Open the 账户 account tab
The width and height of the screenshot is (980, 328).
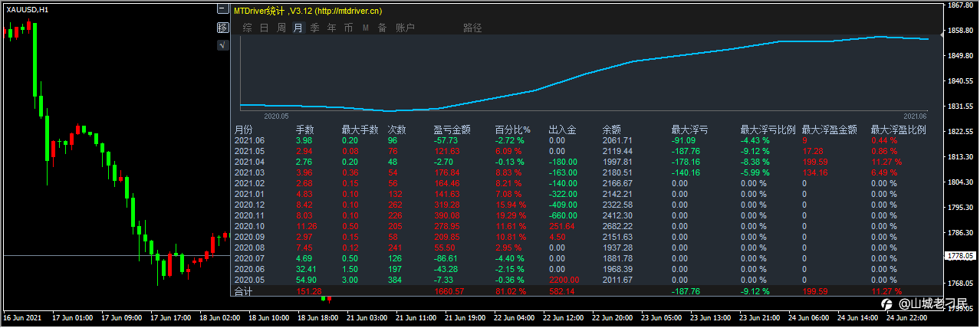pos(405,28)
